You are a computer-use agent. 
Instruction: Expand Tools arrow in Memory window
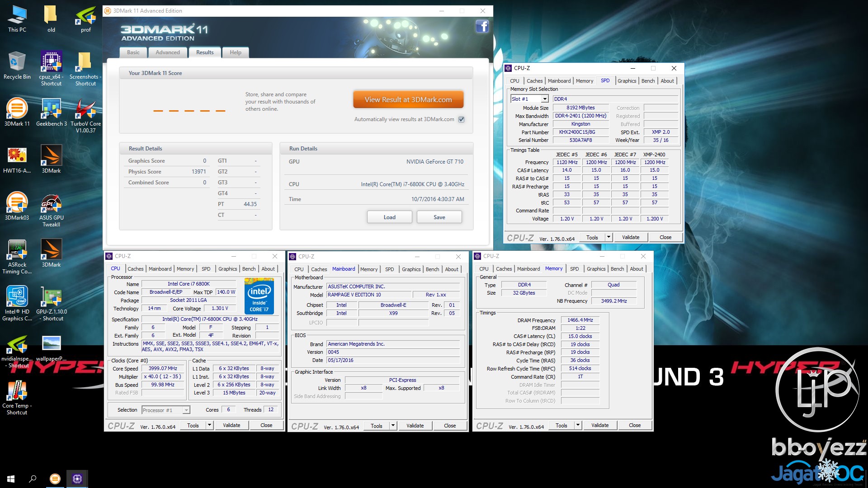click(x=578, y=425)
